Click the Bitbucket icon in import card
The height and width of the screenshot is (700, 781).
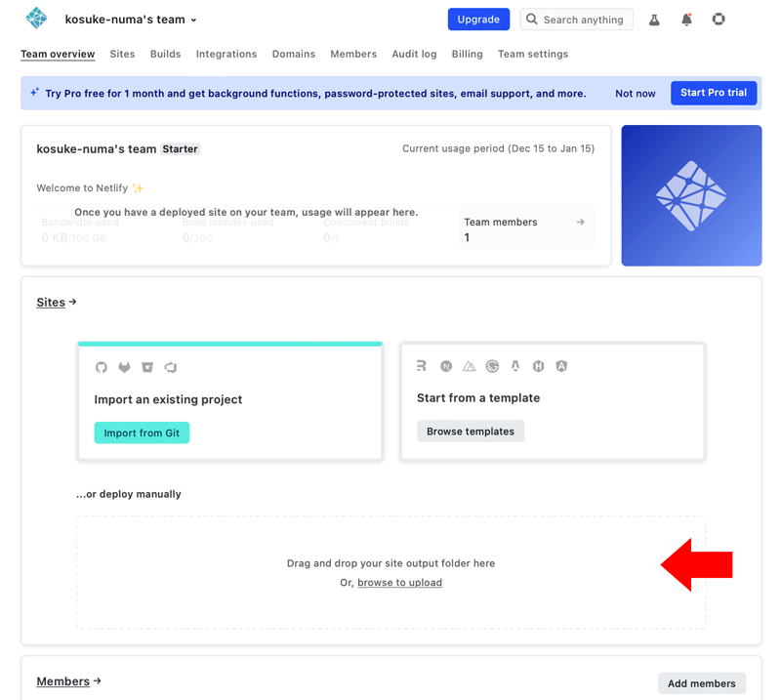pyautogui.click(x=147, y=368)
